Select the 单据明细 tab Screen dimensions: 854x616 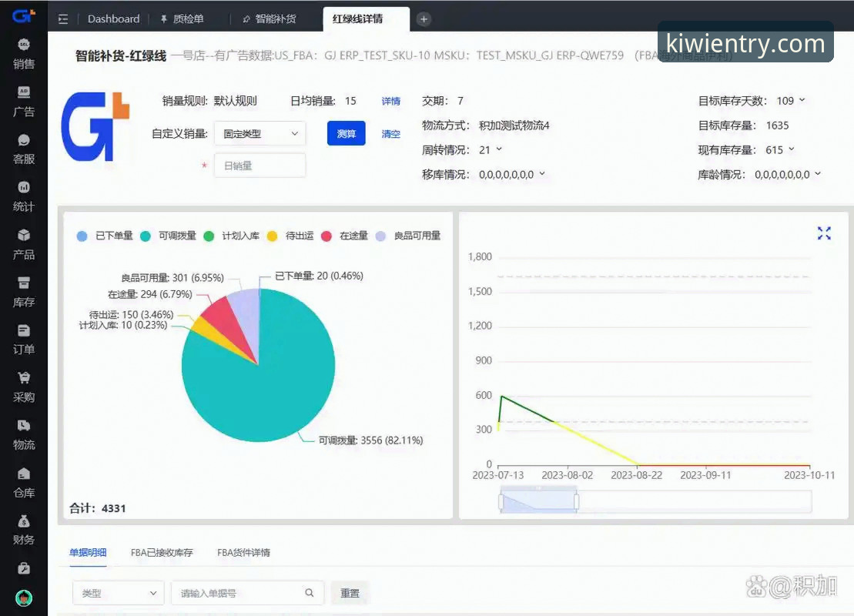coord(88,552)
